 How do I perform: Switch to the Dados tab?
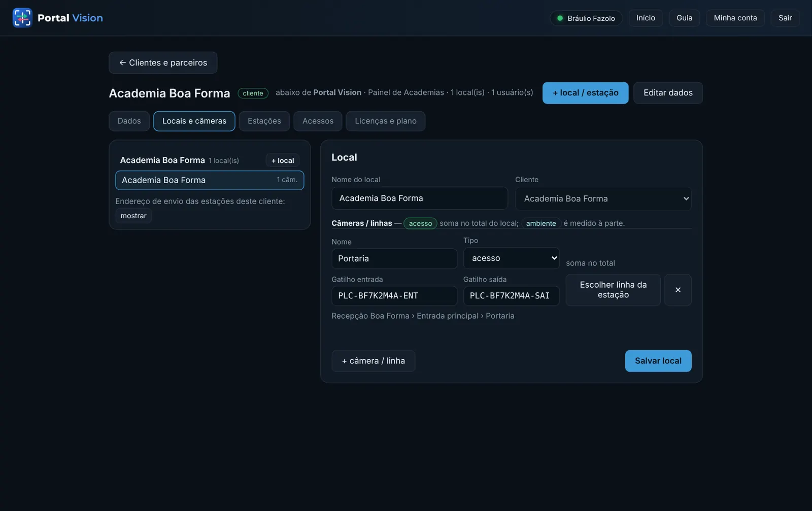(x=129, y=121)
